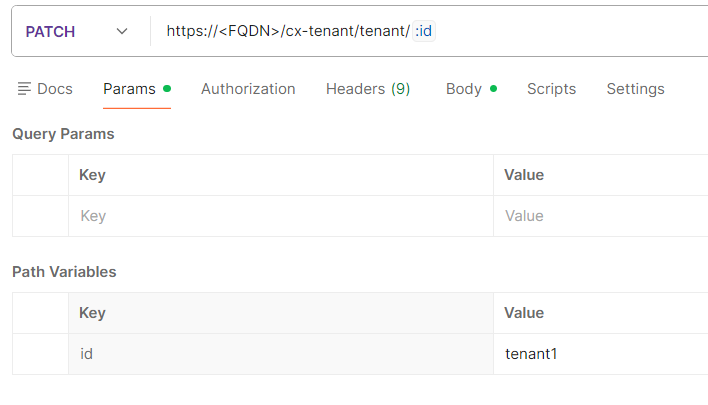Click the green dot beside Params

167,89
